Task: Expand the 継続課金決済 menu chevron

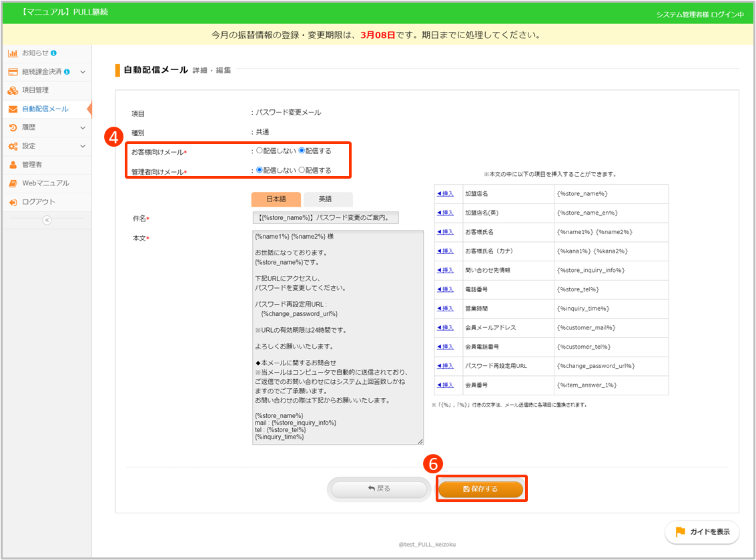Action: (83, 71)
